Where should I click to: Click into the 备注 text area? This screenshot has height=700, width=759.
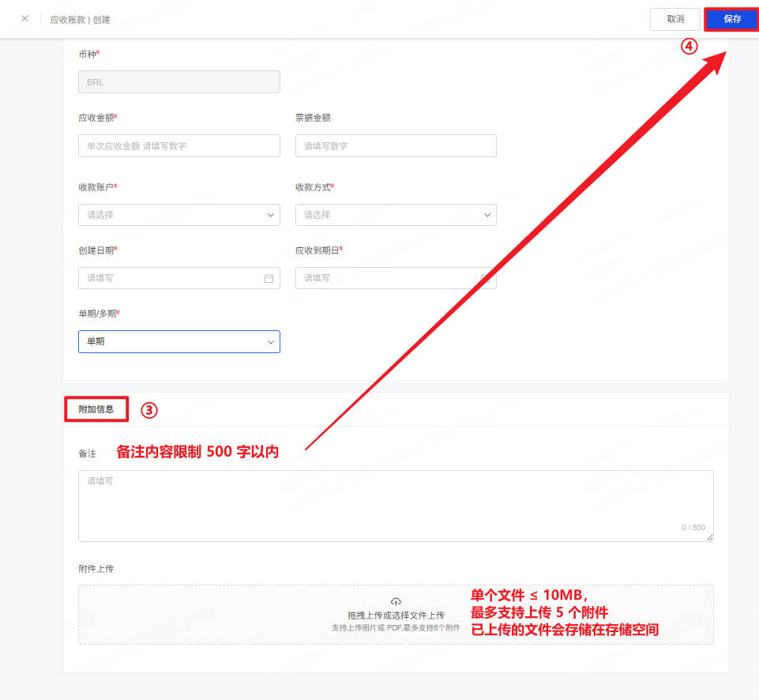(396, 506)
